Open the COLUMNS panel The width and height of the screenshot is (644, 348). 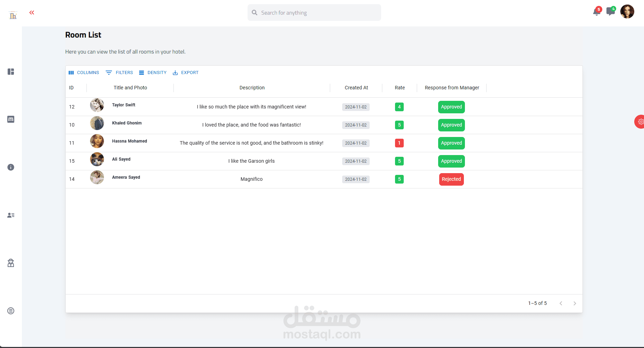[84, 73]
